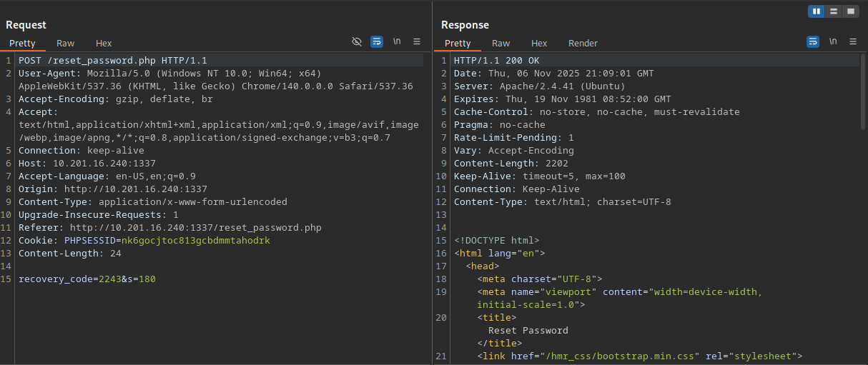Screen dimensions: 868x365
Task: Switch Response view to Render tab
Action: pos(583,44)
